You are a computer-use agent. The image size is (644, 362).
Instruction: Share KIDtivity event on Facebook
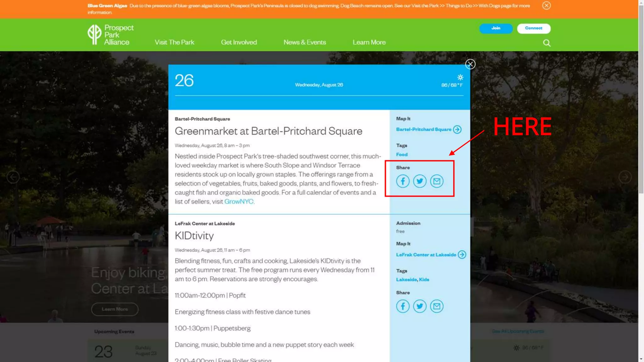pos(402,306)
